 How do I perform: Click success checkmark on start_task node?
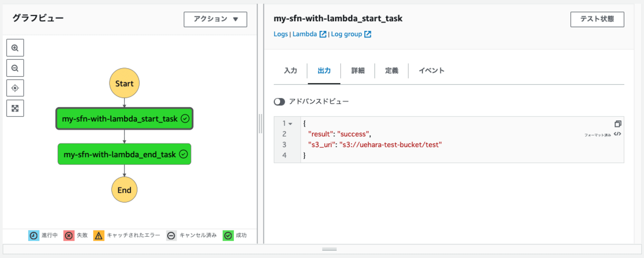coord(185,119)
